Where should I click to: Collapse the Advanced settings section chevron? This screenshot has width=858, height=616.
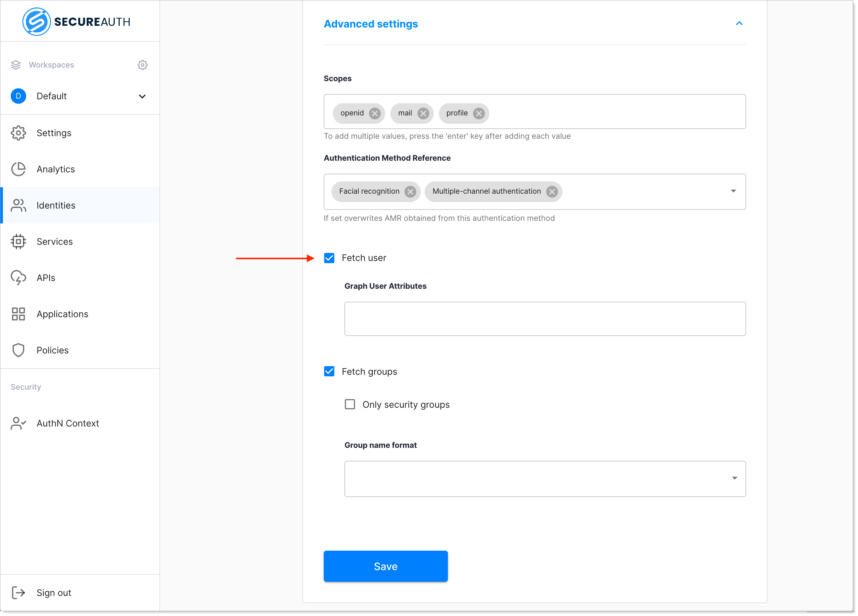739,24
